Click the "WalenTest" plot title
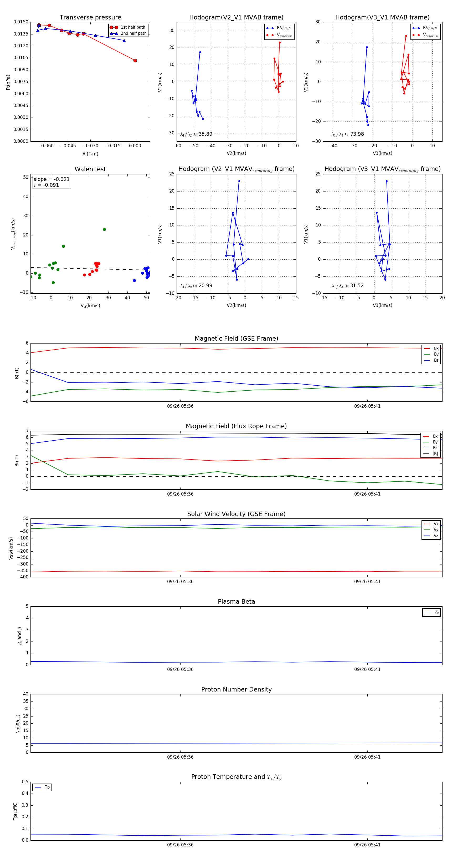473x868 pixels. pos(90,169)
